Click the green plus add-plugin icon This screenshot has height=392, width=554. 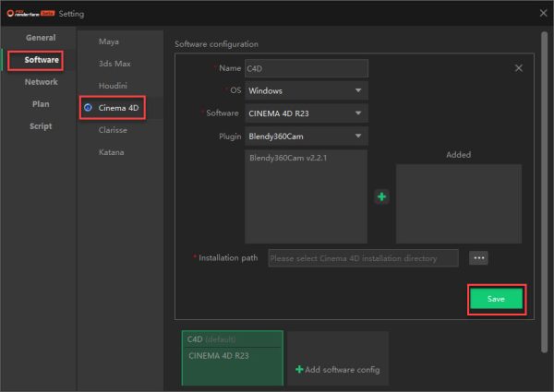click(x=381, y=196)
